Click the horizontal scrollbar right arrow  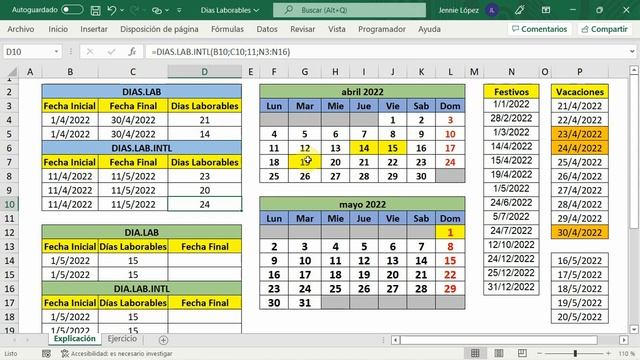(x=623, y=340)
